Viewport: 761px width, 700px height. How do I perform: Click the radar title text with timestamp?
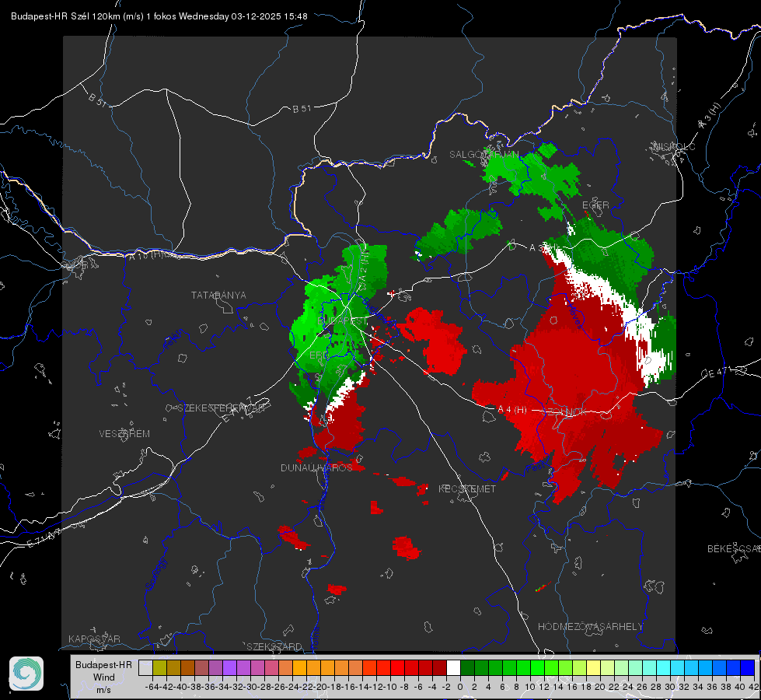[x=159, y=16]
